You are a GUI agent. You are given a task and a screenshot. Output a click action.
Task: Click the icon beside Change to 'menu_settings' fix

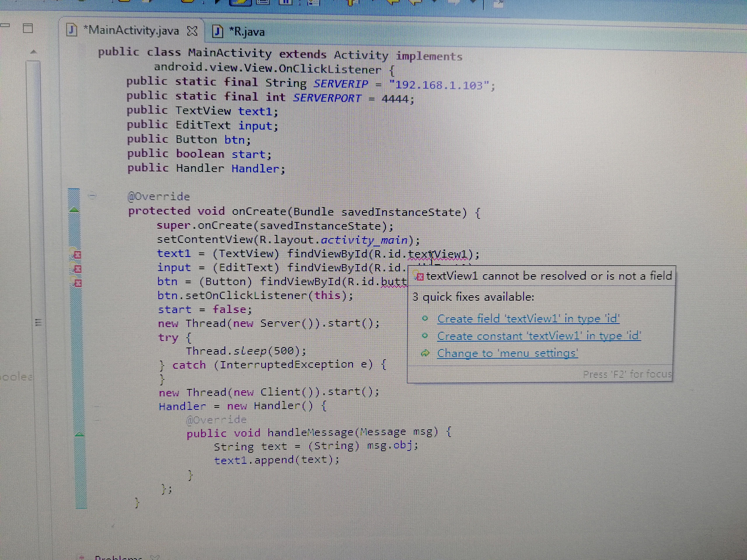pyautogui.click(x=425, y=353)
